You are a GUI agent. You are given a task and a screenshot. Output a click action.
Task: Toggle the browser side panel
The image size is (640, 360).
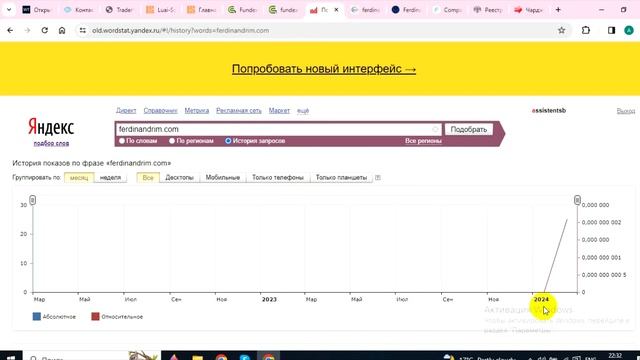click(611, 30)
